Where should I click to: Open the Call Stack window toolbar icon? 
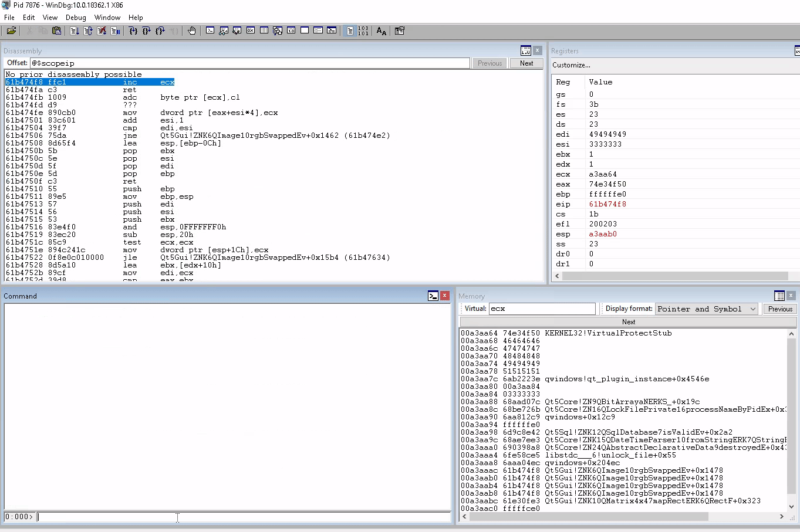point(278,31)
